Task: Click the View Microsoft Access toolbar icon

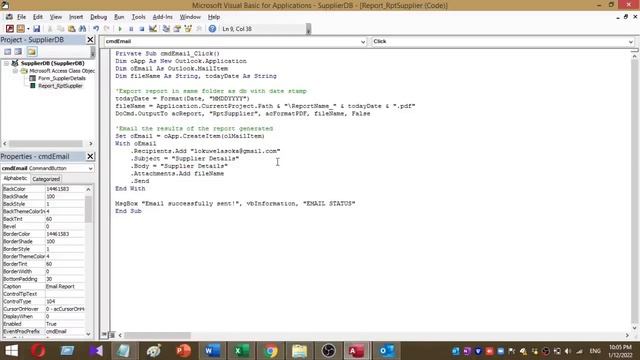Action: click(10, 29)
